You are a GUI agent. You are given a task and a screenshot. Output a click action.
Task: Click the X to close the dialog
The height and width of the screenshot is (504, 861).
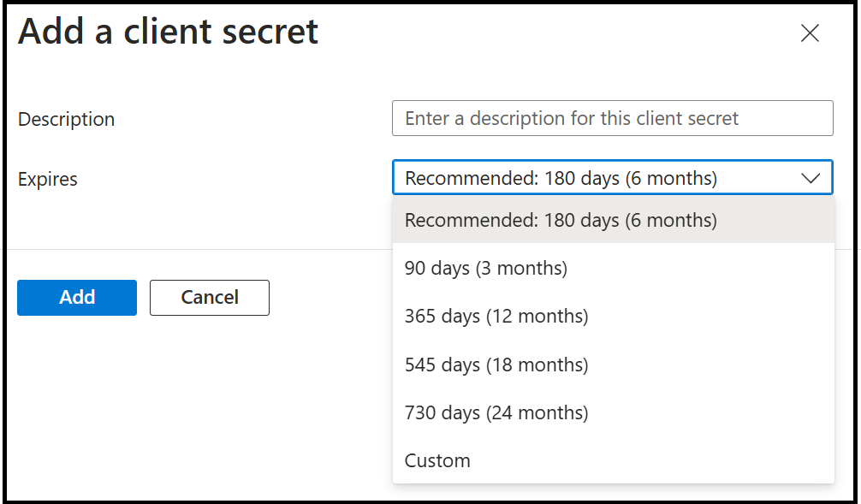coord(810,33)
